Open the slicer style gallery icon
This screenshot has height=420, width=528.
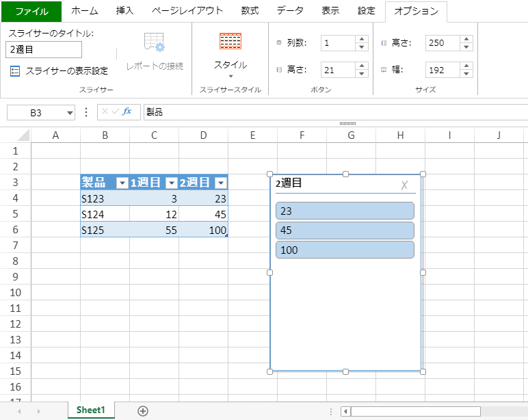click(x=230, y=42)
